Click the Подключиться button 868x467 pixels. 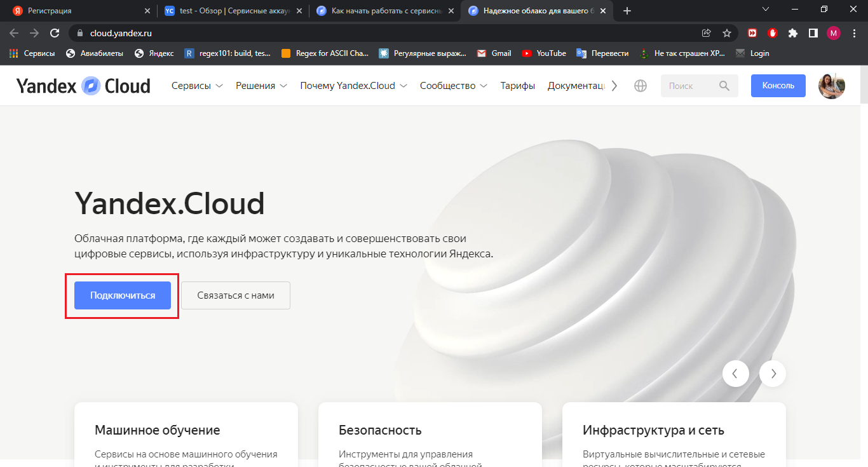tap(123, 295)
